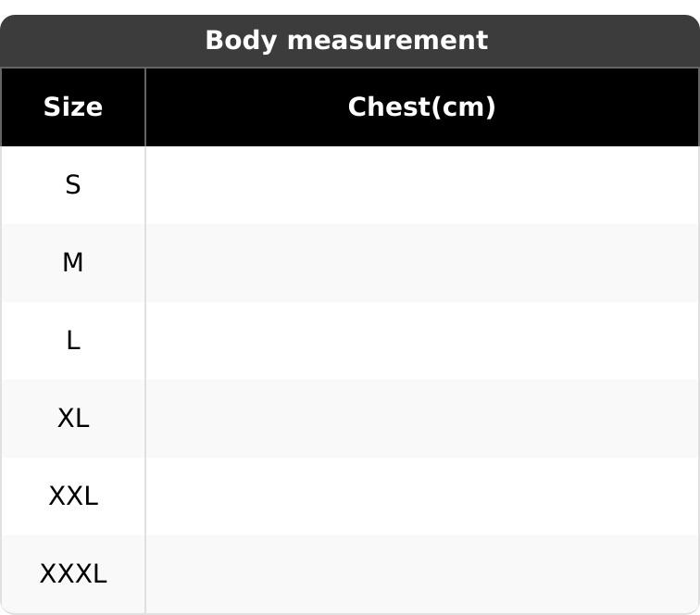This screenshot has height=615, width=700.
Task: Select the XXL size cell
Action: pos(73,496)
